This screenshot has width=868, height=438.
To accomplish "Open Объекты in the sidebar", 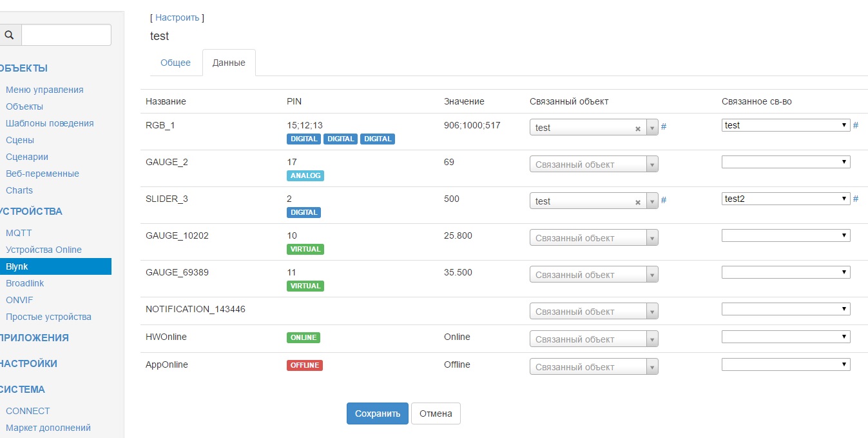I will pos(24,106).
